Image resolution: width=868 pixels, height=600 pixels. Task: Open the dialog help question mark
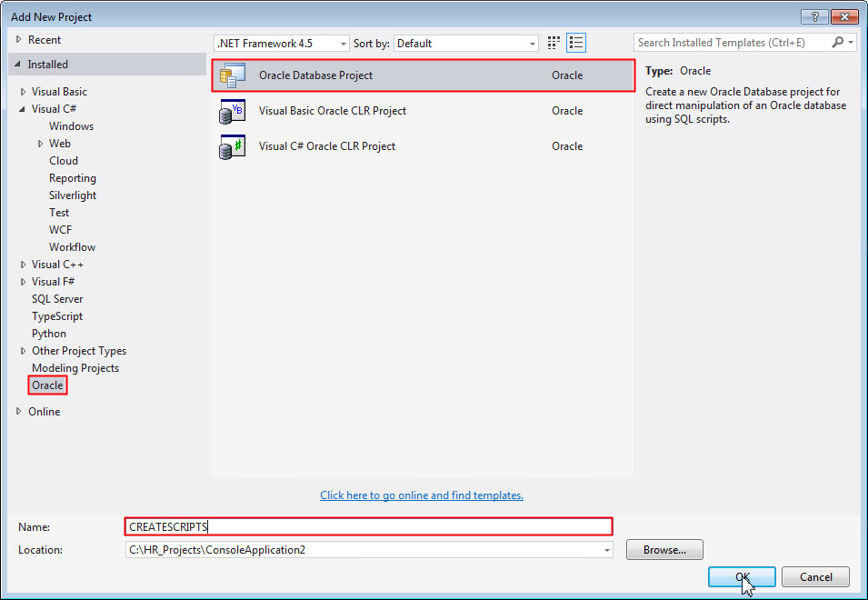pos(813,15)
